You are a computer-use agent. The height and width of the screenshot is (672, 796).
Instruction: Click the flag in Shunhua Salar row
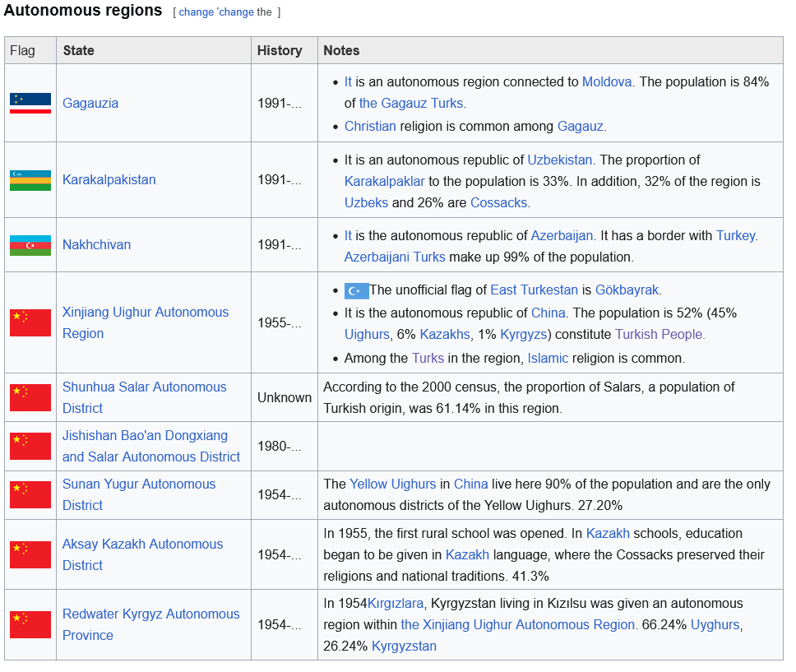click(x=30, y=397)
